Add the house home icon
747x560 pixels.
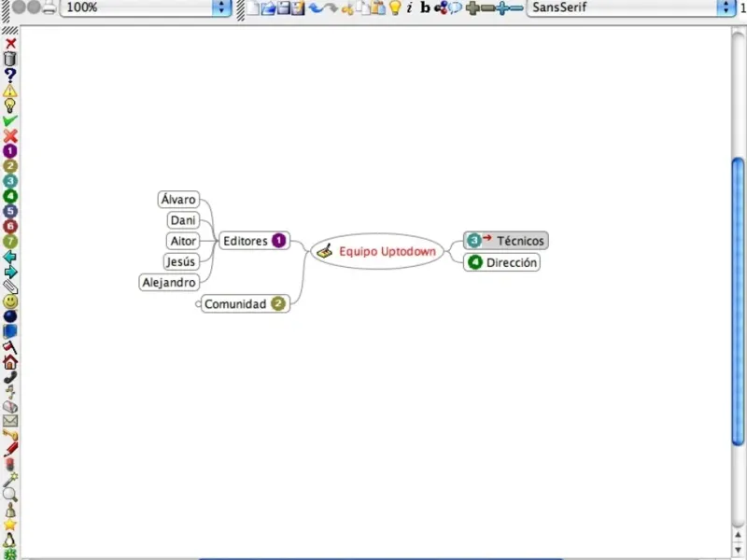pyautogui.click(x=10, y=362)
